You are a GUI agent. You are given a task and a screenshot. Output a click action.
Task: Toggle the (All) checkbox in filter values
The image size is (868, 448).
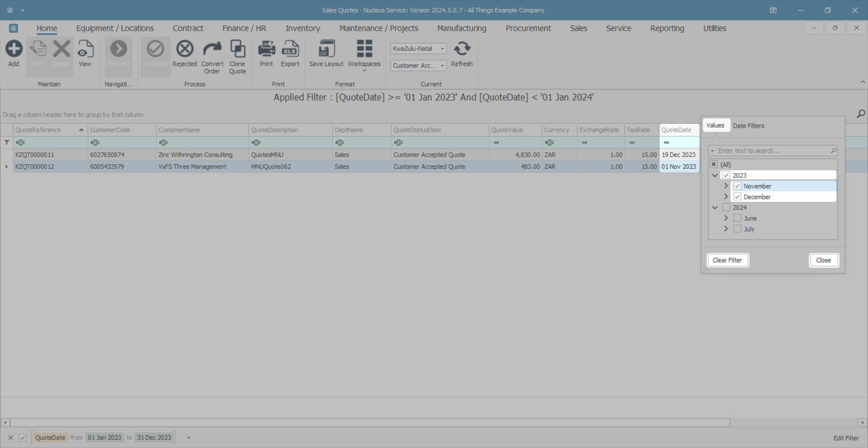[x=714, y=164]
